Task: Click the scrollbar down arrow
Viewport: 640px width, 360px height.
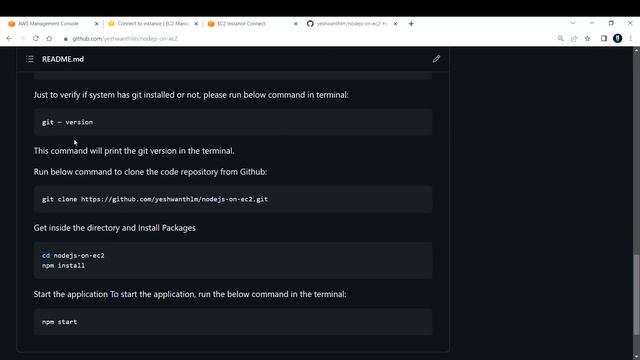Action: pos(636,356)
